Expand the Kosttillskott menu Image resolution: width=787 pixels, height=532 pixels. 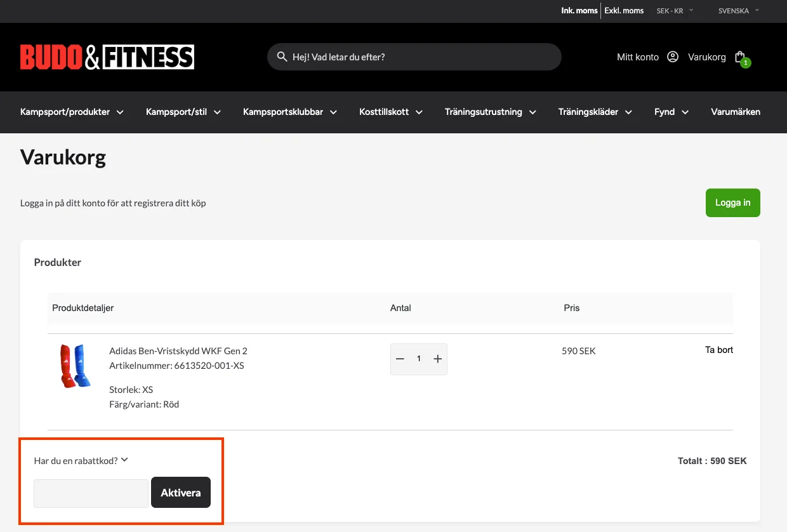coord(390,112)
